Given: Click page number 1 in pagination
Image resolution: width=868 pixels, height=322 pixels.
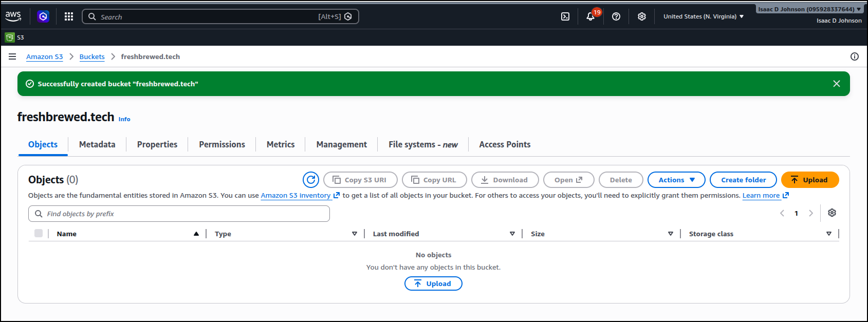Looking at the screenshot, I should [x=797, y=213].
